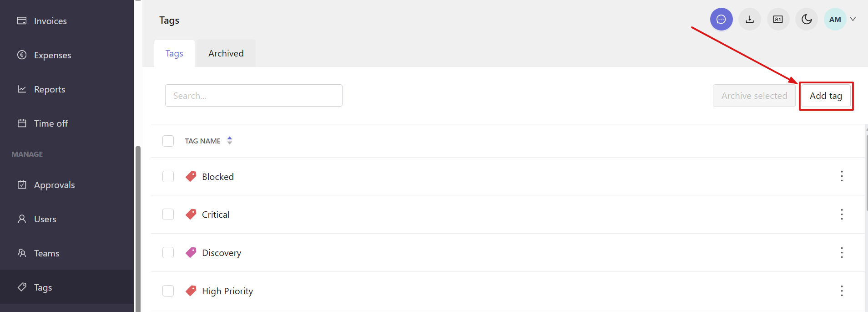The height and width of the screenshot is (312, 868).
Task: Check the Blocked tag checkbox
Action: click(x=168, y=176)
